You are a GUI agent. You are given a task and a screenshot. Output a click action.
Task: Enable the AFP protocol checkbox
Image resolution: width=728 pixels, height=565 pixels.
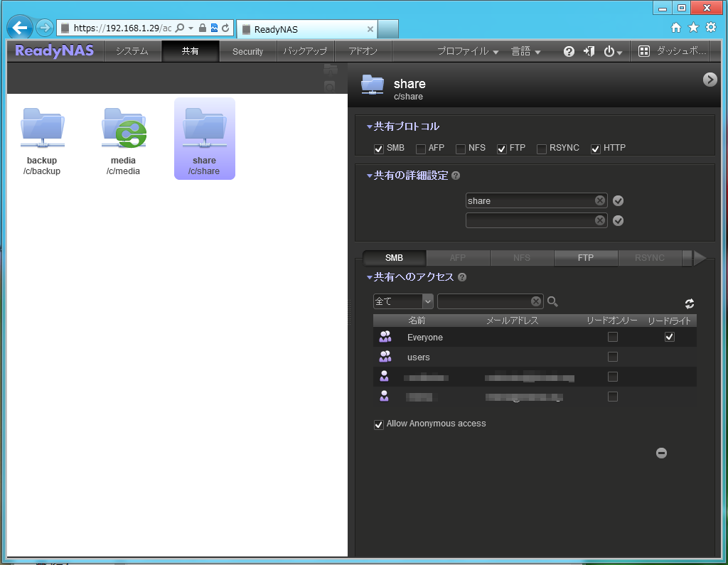[421, 149]
